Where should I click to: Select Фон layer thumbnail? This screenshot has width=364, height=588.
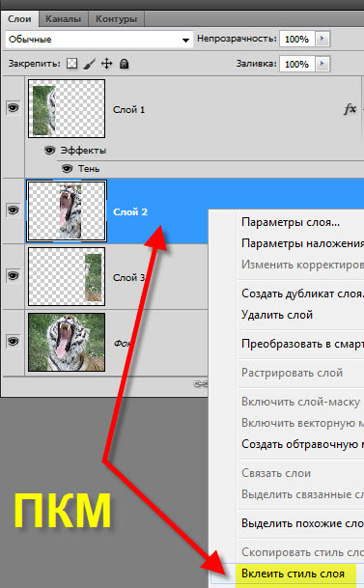(67, 343)
